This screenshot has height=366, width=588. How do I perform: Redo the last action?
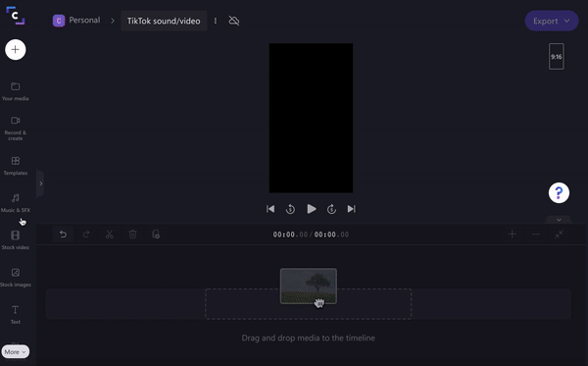[86, 235]
